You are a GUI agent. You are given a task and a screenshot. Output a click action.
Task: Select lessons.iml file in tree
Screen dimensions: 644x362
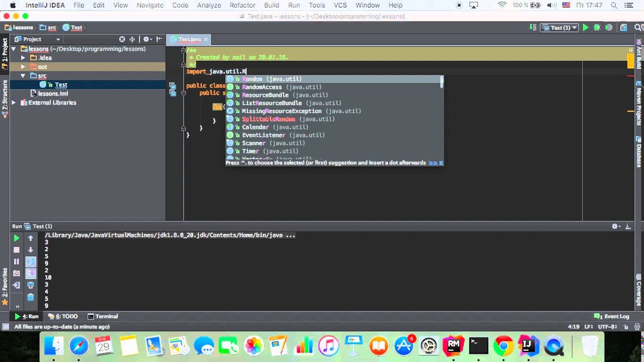tap(53, 94)
